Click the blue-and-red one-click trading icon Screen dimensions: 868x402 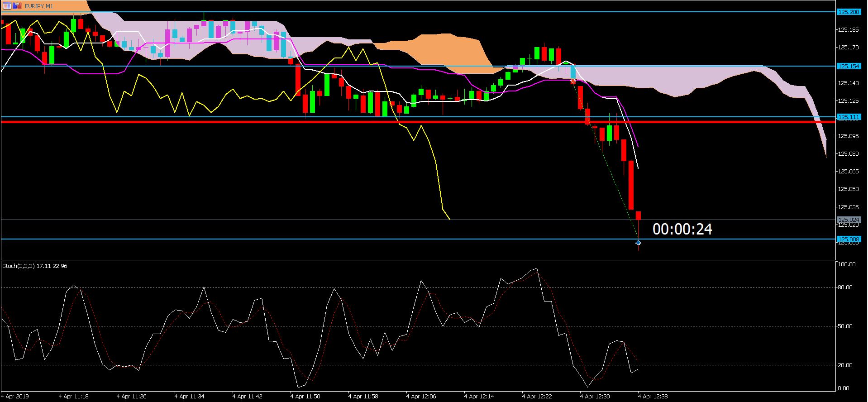(x=17, y=6)
